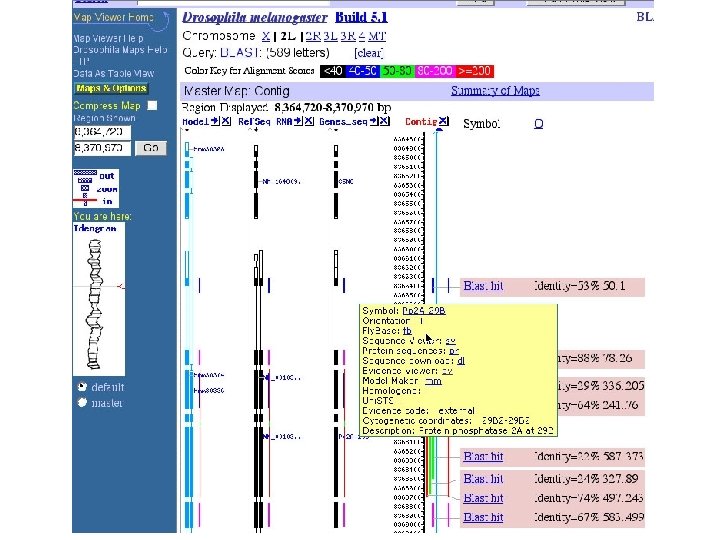The height and width of the screenshot is (540, 720).
Task: Click the Model map header label
Action: (x=196, y=122)
